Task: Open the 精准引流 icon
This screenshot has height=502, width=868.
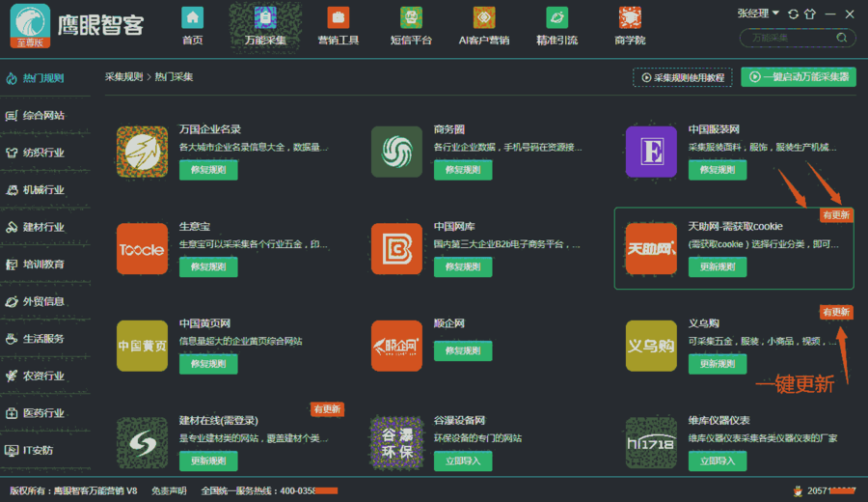Action: (556, 18)
